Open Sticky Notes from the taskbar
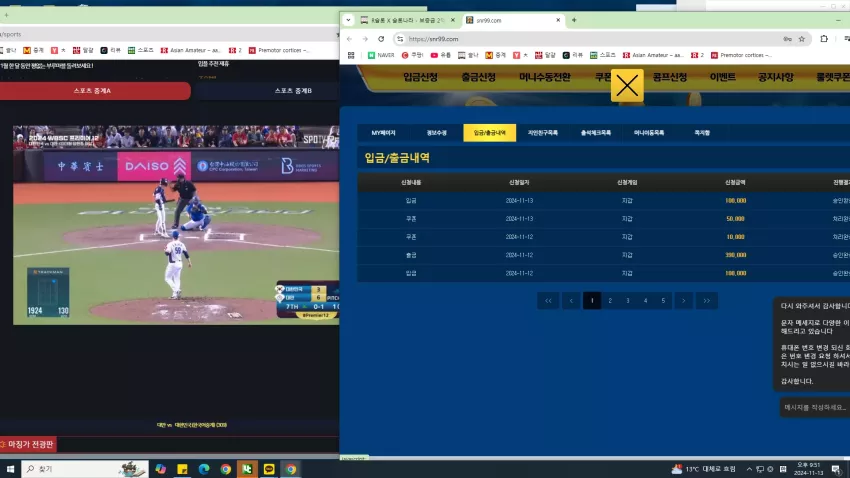Screen dimensions: 850x478 pyautogui.click(x=182, y=469)
